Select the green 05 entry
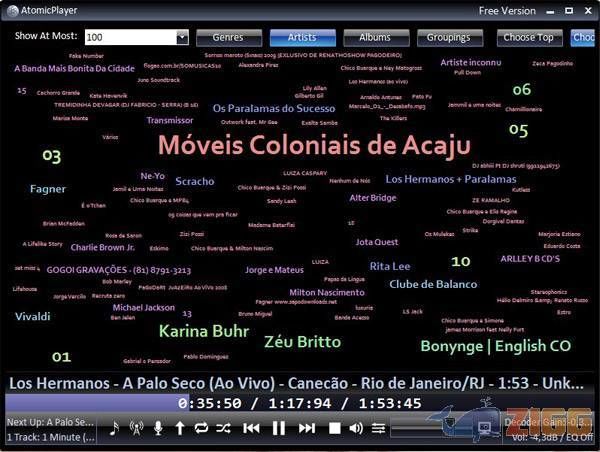 pos(518,130)
